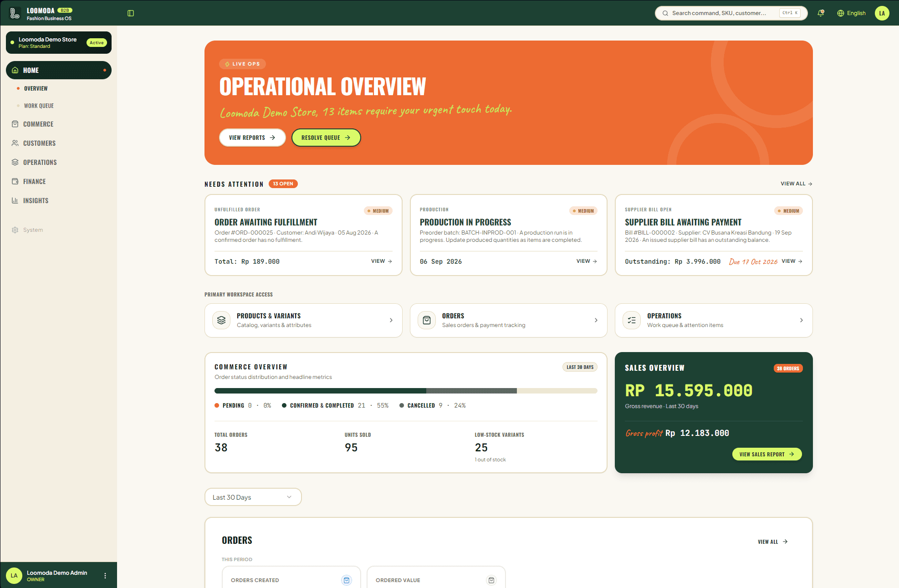This screenshot has height=588, width=899.
Task: Click the Finance wallet icon in sidebar
Action: click(15, 181)
